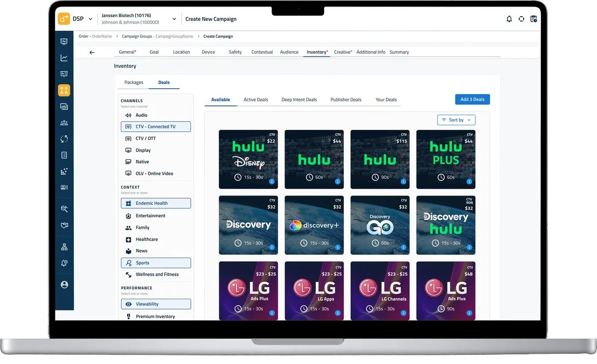
Task: Select CTV / OTT channel
Action: (156, 138)
